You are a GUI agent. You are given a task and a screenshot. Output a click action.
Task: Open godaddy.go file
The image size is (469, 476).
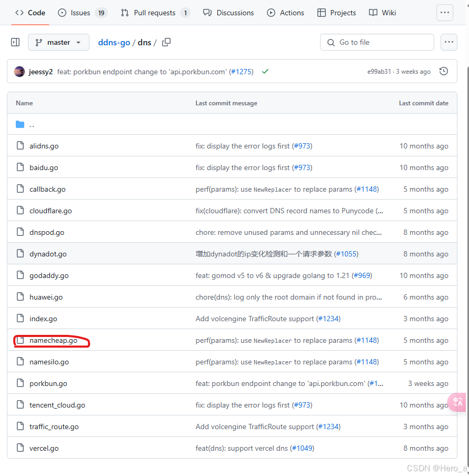pos(49,275)
